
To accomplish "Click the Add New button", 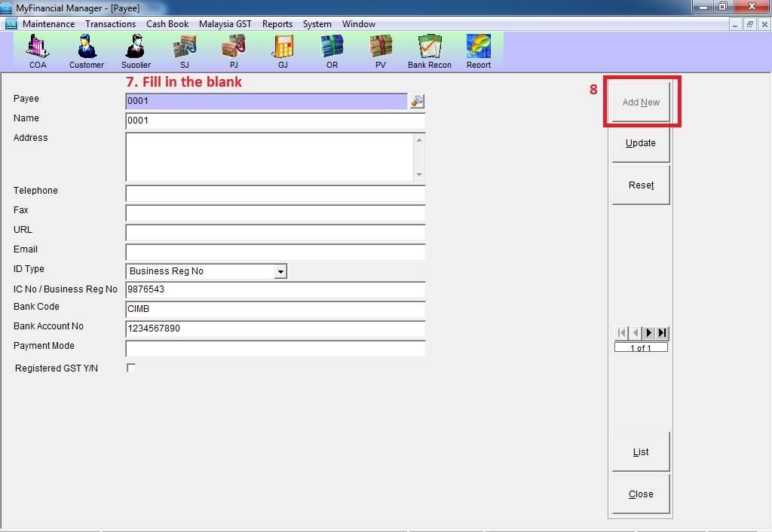I will click(x=641, y=102).
